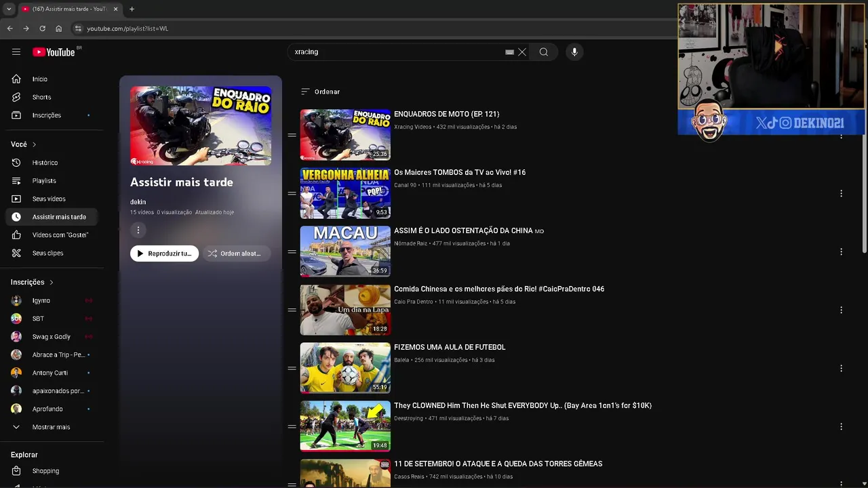Grab reorder handle of Os Maiores TOMBOS row
The height and width of the screenshot is (488, 868).
[x=292, y=193]
